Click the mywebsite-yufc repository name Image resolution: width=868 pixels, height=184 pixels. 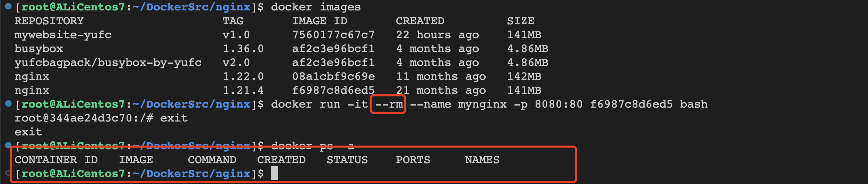(x=63, y=35)
